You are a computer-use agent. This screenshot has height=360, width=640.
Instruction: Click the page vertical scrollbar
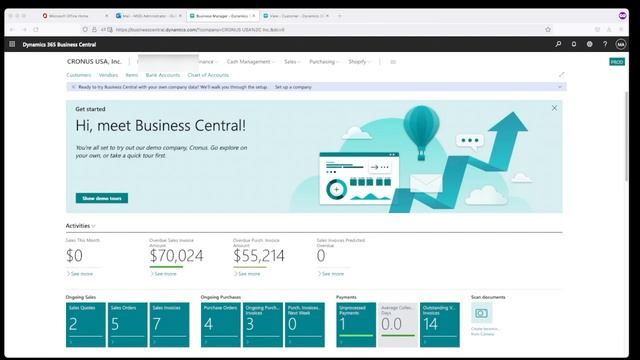pyautogui.click(x=626, y=137)
